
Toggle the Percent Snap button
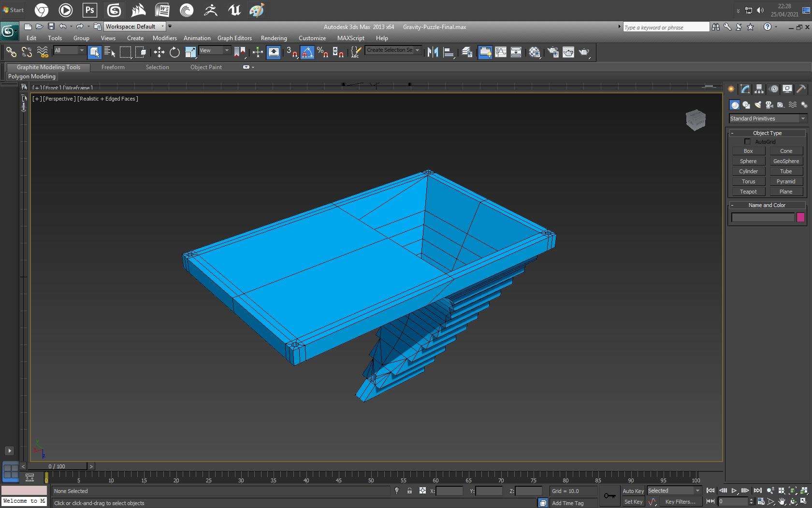pos(322,52)
